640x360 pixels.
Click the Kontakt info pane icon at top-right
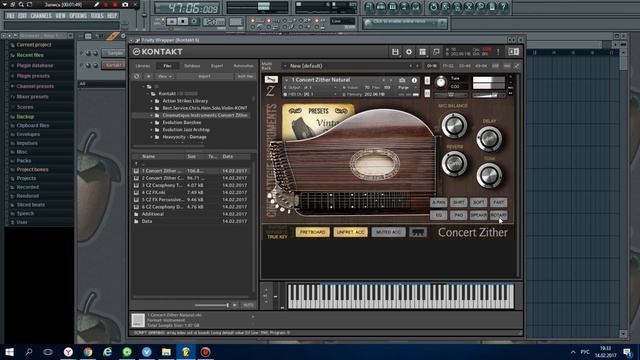513,52
